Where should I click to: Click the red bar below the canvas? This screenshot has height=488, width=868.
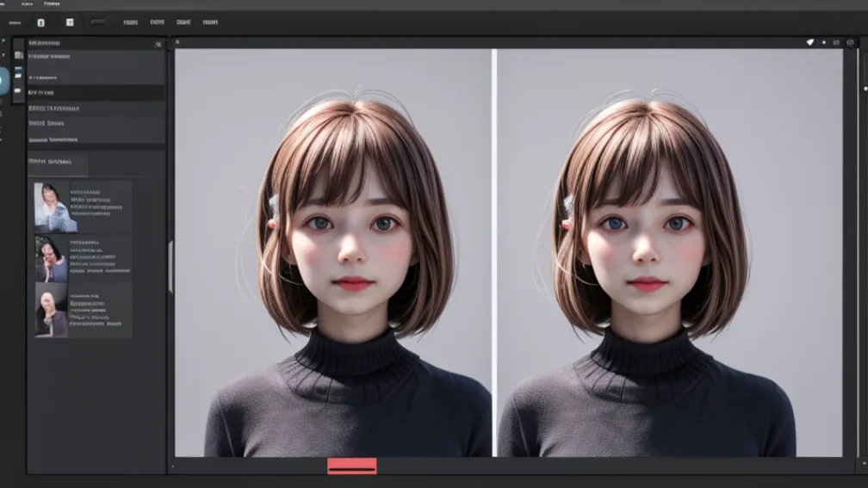coord(351,466)
